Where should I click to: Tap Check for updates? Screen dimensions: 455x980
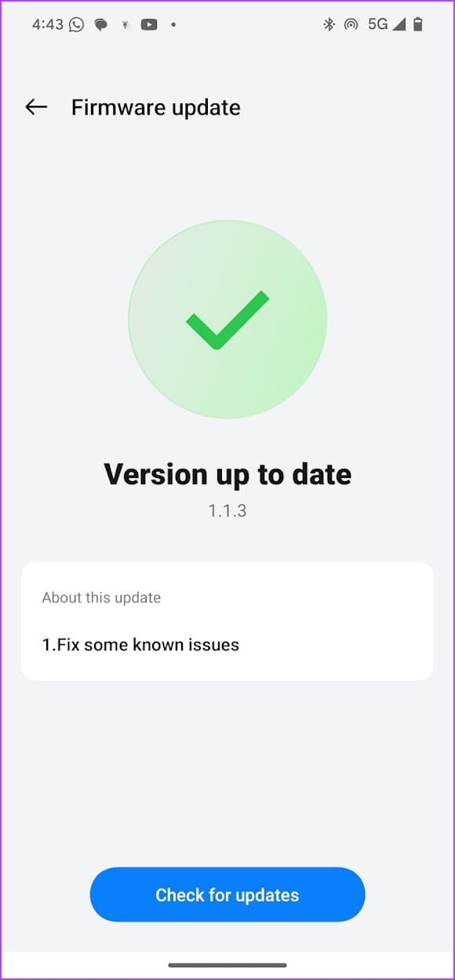[x=227, y=894]
